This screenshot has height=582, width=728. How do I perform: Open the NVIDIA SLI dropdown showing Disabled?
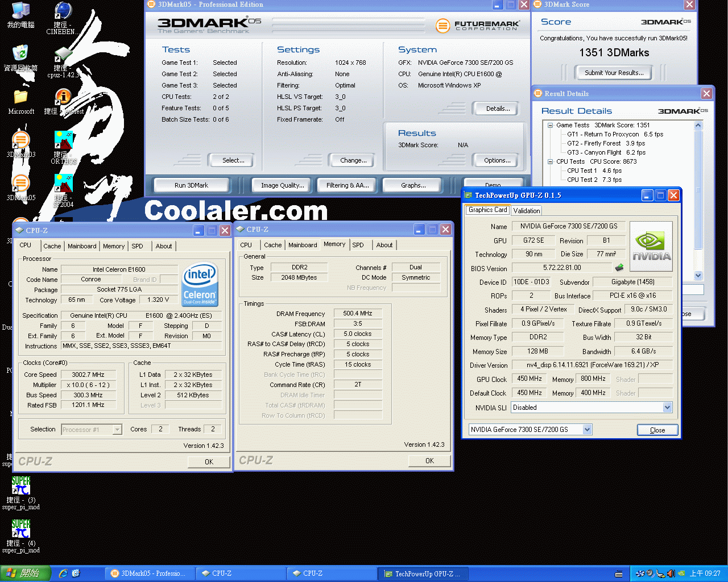coord(667,407)
